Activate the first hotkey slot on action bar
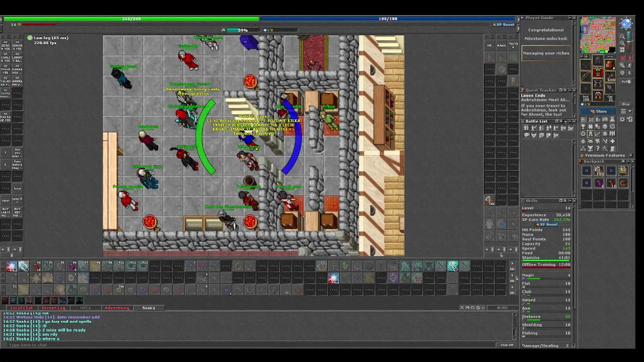Image resolution: width=644 pixels, height=362 pixels. coord(11,267)
